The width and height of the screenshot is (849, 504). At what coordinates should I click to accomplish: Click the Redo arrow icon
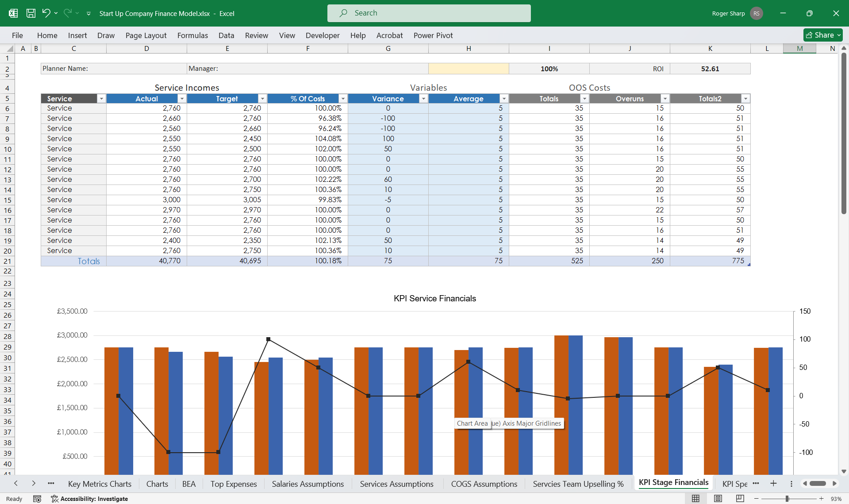pyautogui.click(x=67, y=13)
